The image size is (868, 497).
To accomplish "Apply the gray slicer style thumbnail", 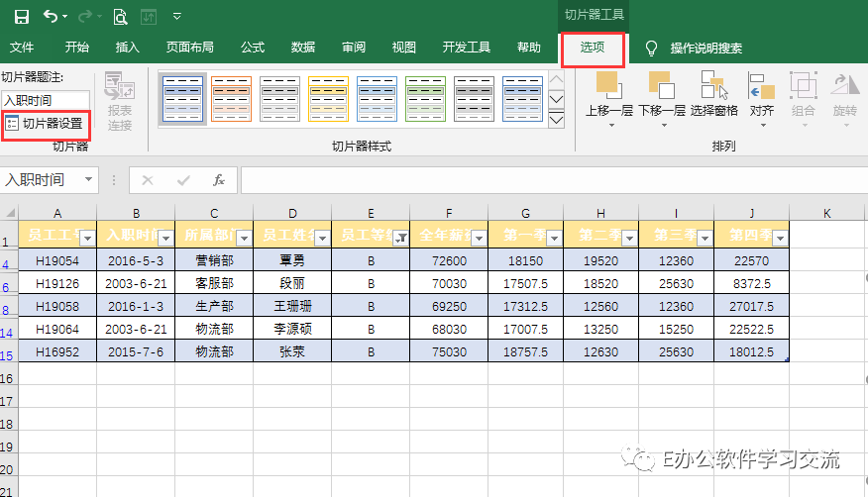I will [x=280, y=99].
